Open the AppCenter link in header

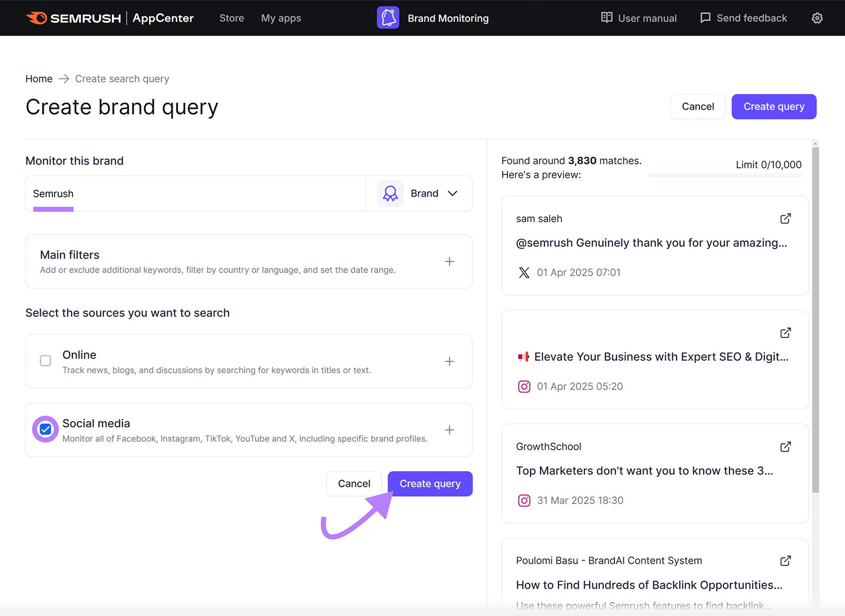pyautogui.click(x=163, y=18)
